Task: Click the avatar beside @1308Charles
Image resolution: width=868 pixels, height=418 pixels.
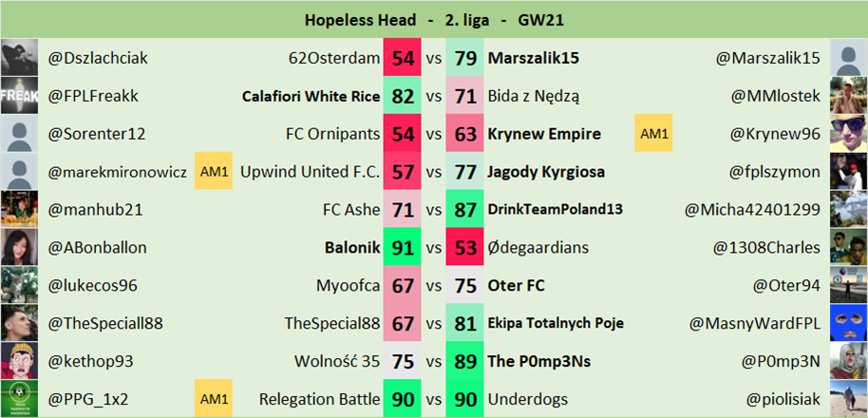Action: [848, 248]
